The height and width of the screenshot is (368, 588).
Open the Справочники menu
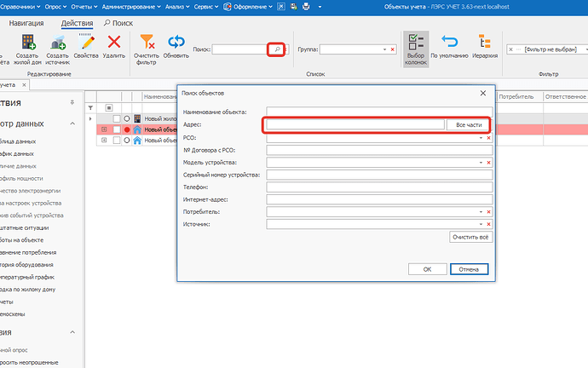20,7
